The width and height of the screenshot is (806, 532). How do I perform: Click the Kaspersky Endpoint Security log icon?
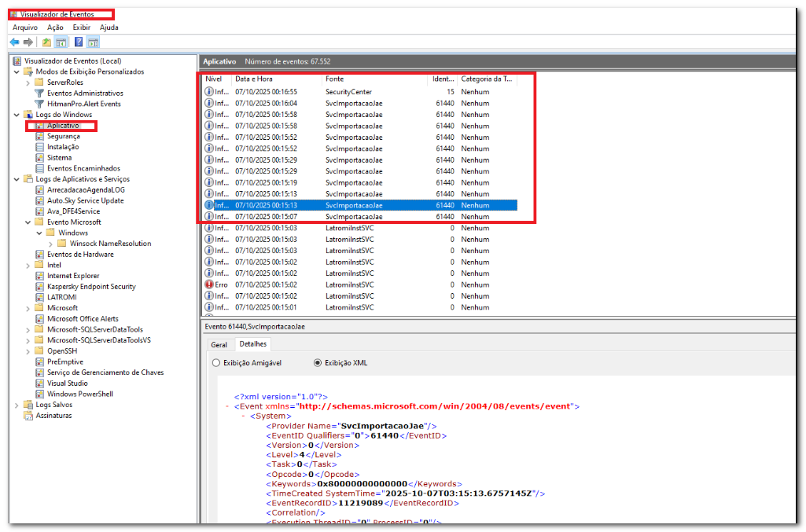click(x=39, y=287)
